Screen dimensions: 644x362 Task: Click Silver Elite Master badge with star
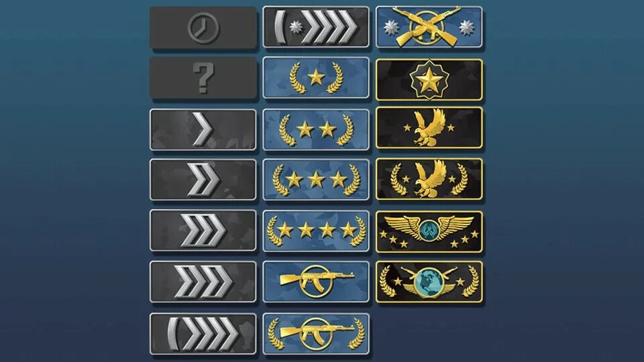[316, 27]
